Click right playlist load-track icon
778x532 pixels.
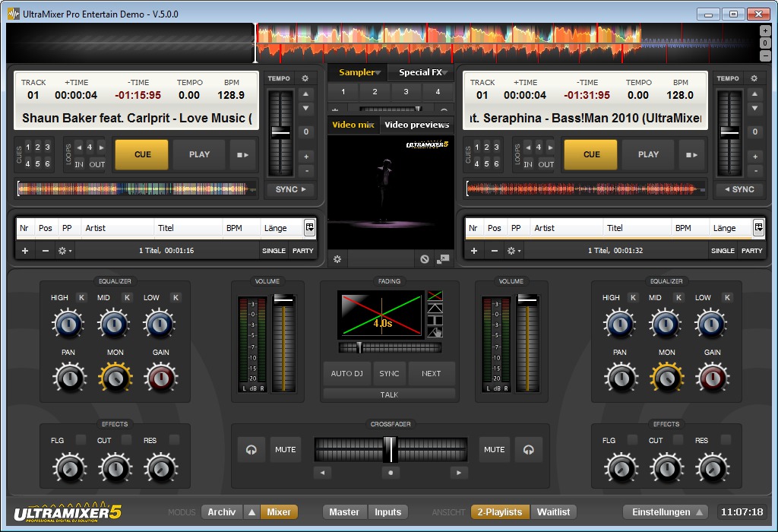pos(759,228)
